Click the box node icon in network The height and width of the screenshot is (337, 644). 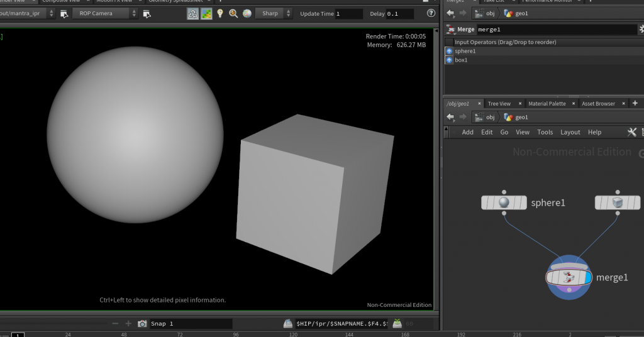(618, 202)
